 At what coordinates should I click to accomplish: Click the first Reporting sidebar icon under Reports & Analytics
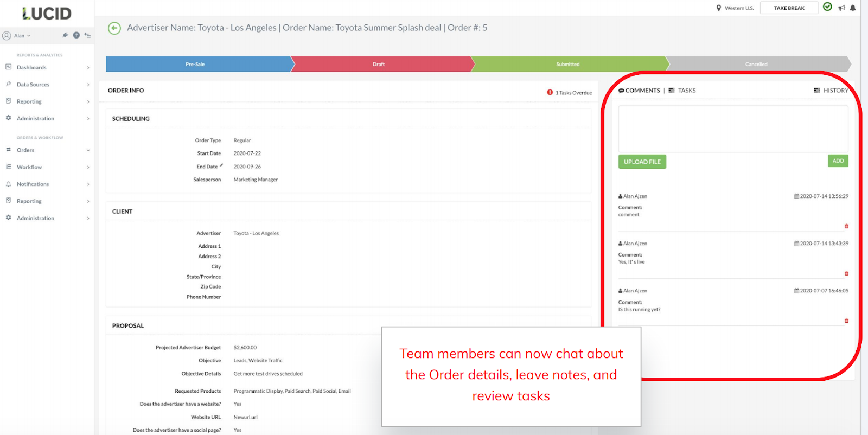[9, 101]
